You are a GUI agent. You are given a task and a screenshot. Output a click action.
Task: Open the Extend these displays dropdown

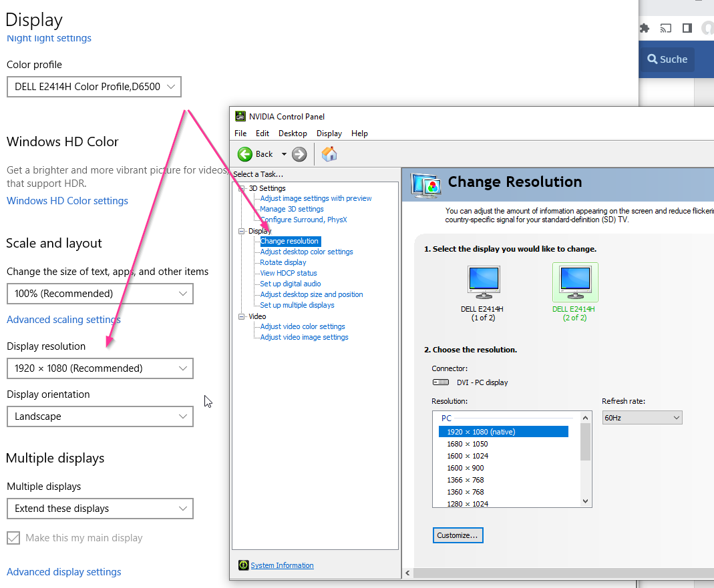(100, 509)
